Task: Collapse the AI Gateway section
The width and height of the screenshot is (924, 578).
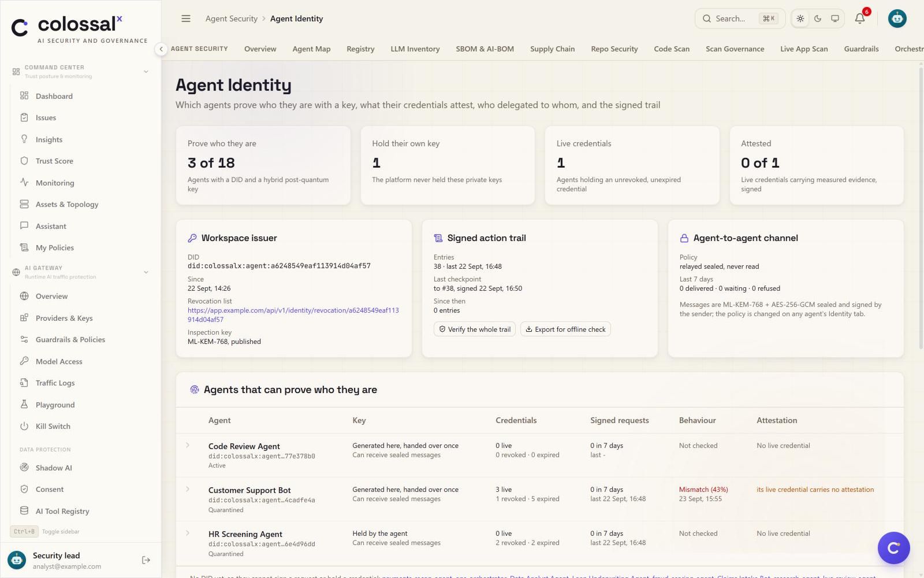Action: (x=146, y=272)
